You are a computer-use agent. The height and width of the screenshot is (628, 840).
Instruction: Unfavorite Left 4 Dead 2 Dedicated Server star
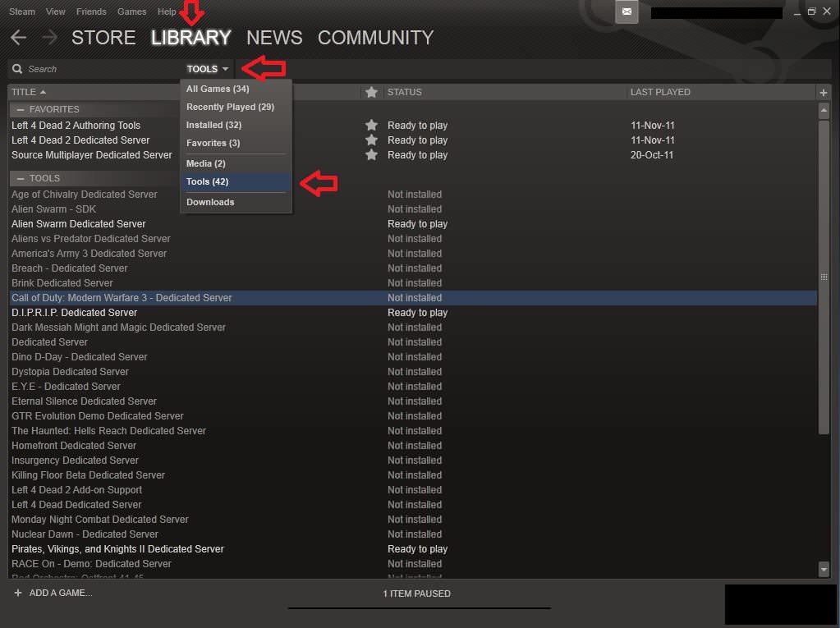pos(371,140)
